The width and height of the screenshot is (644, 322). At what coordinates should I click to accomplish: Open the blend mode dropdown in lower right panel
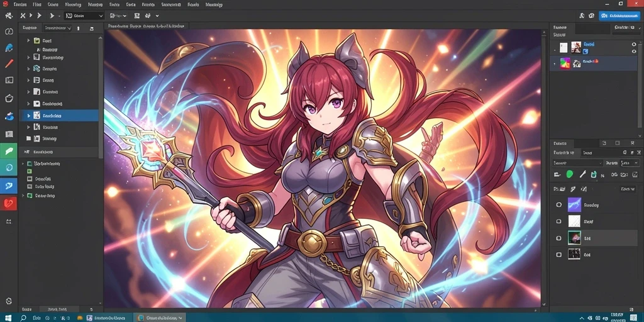point(578,163)
